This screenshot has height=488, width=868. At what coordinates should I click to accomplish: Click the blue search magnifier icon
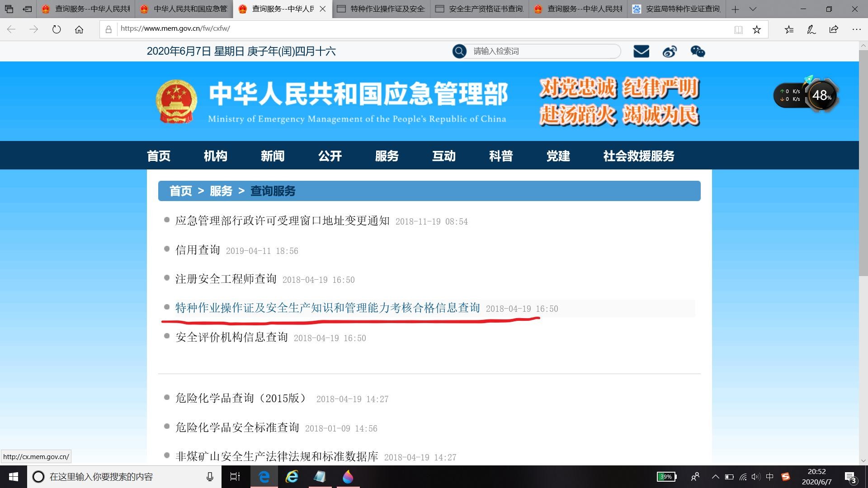(x=459, y=51)
